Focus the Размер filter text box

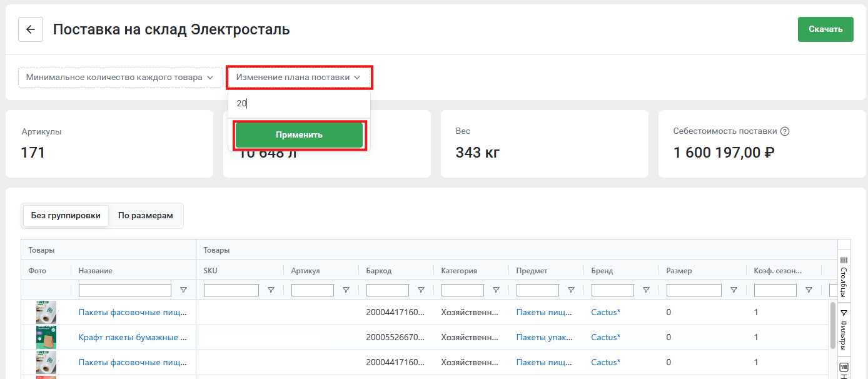tap(694, 290)
